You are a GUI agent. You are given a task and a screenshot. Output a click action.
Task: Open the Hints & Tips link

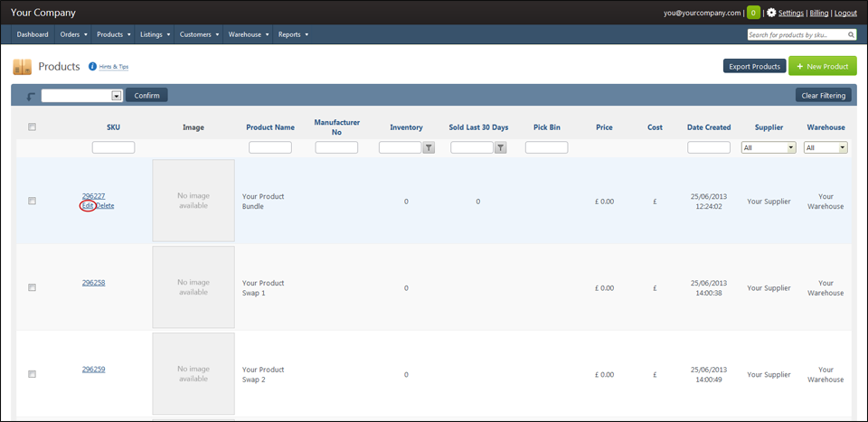tap(114, 67)
